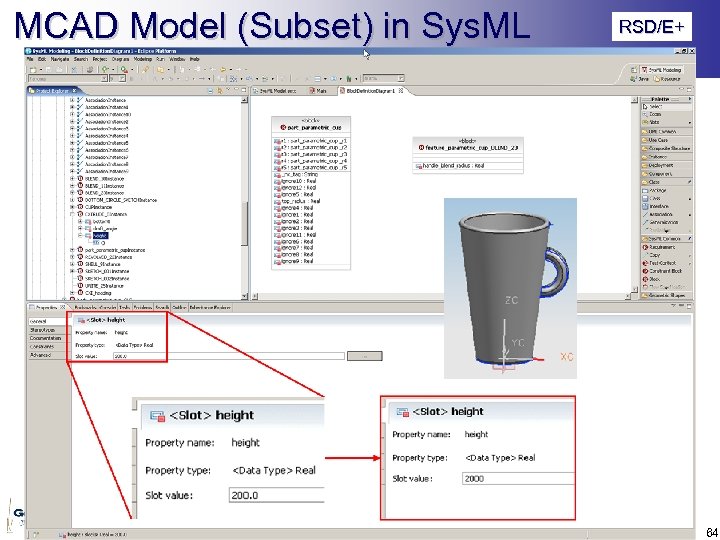Select the Interface tool in Palette
Screen dimensions: 720x540
point(666,207)
